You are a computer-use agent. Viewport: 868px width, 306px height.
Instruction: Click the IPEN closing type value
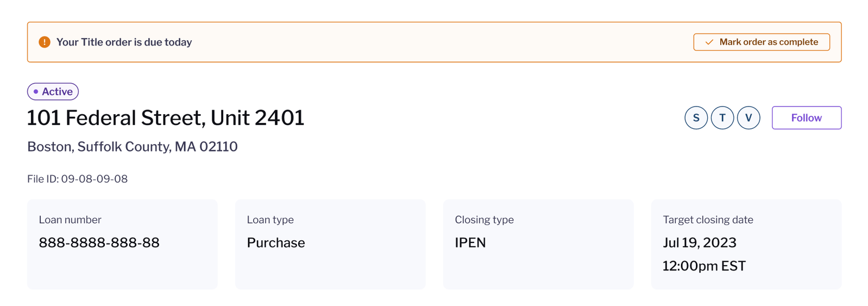(x=470, y=242)
